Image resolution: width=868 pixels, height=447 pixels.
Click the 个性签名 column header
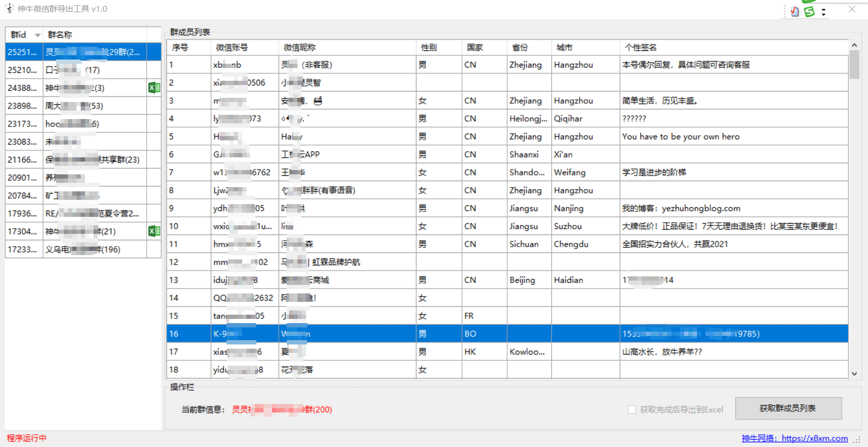click(x=734, y=47)
